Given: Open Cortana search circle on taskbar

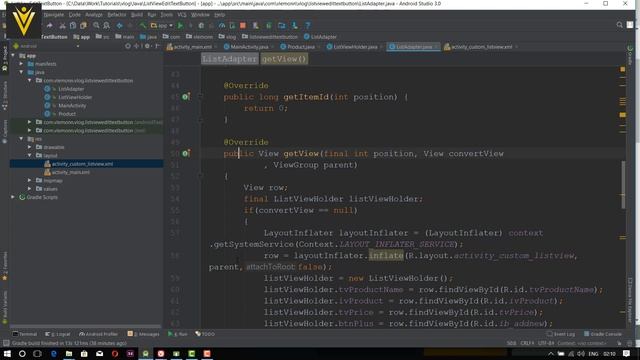Looking at the screenshot, I should [22, 353].
